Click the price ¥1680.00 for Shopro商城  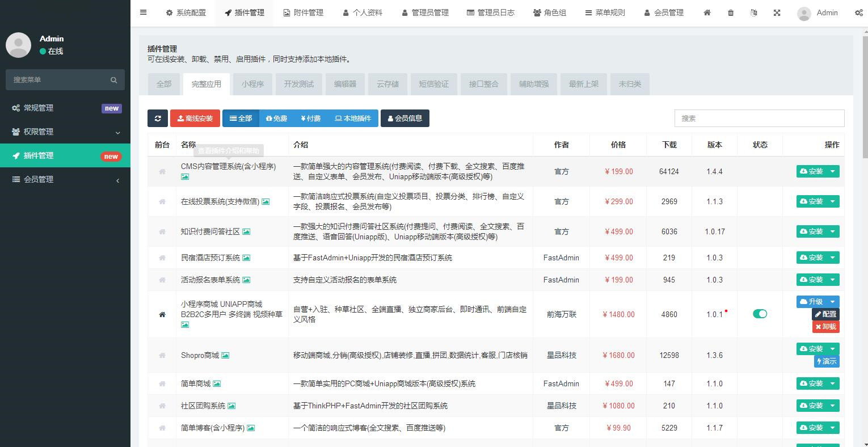618,355
